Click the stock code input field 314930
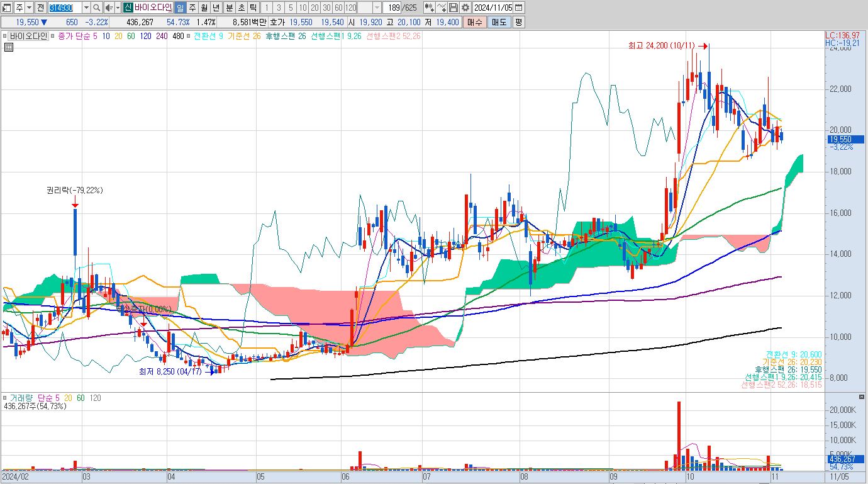 click(65, 8)
